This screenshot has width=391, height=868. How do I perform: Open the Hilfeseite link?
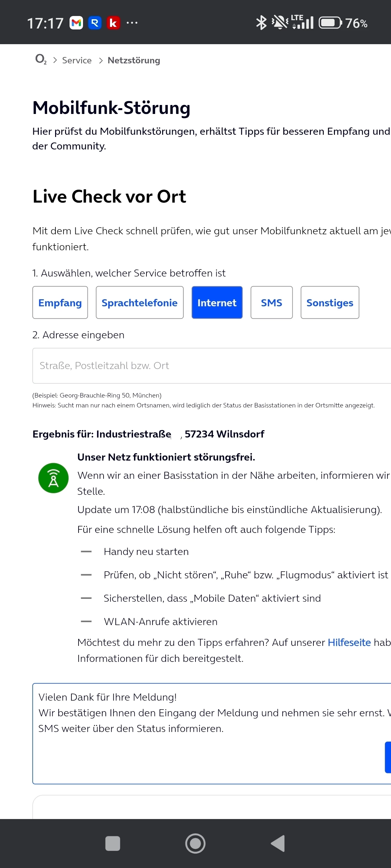coord(349,642)
